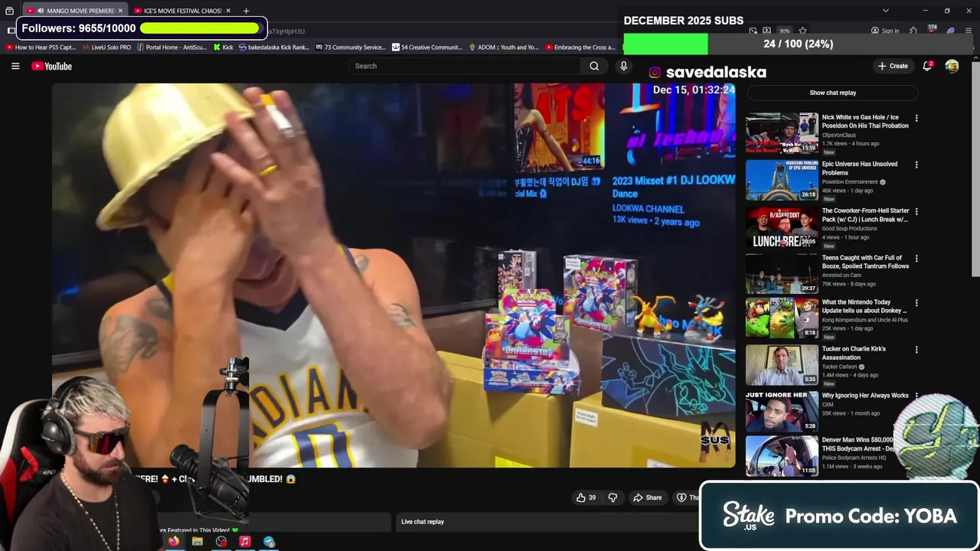Open 54 Creative Communit bookmark
The image size is (980, 551).
426,47
